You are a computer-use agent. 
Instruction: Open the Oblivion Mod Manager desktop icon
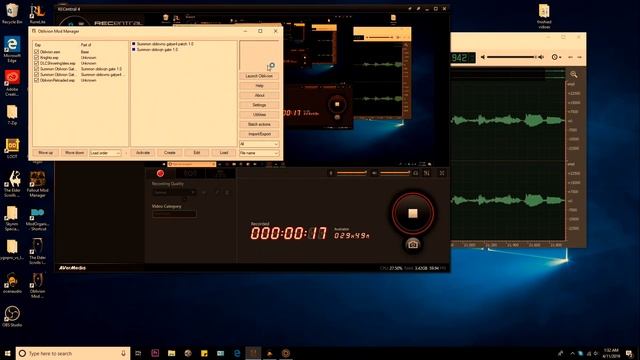[x=37, y=285]
